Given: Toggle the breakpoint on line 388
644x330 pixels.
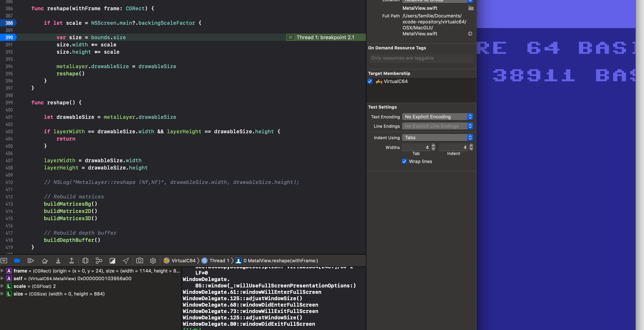Looking at the screenshot, I should pyautogui.click(x=9, y=23).
